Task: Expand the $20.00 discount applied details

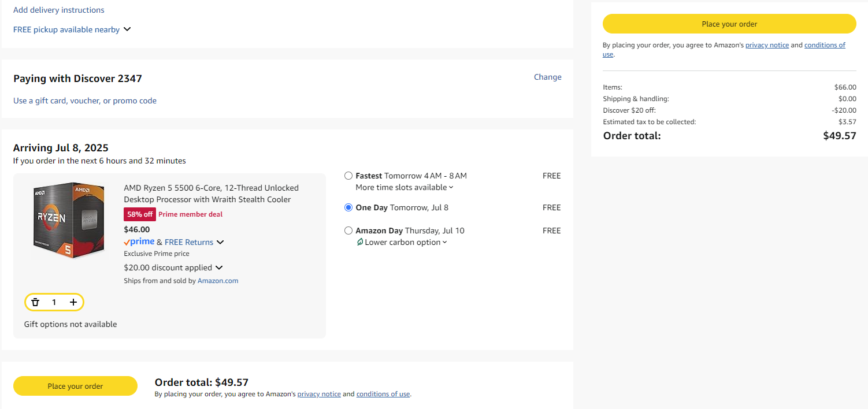Action: pos(173,267)
